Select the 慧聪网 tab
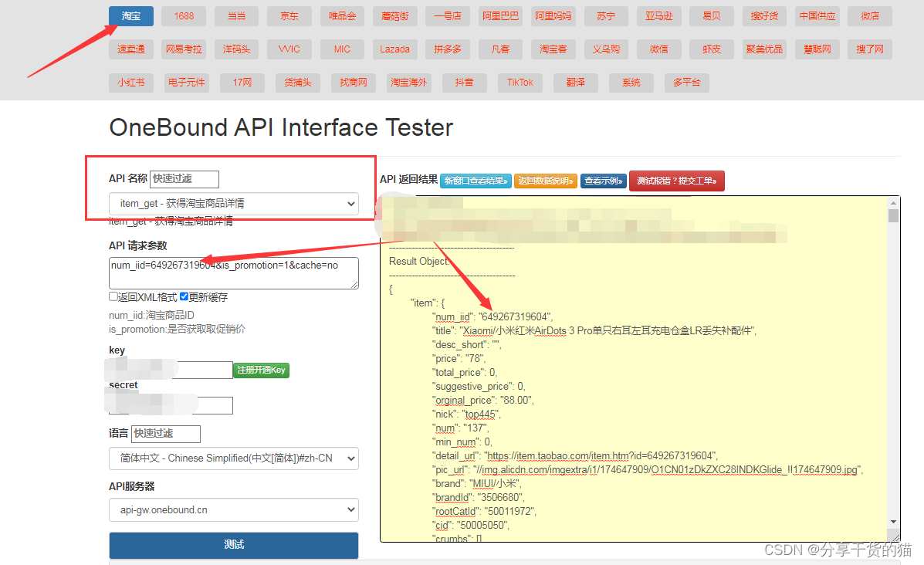The image size is (924, 565). [817, 49]
